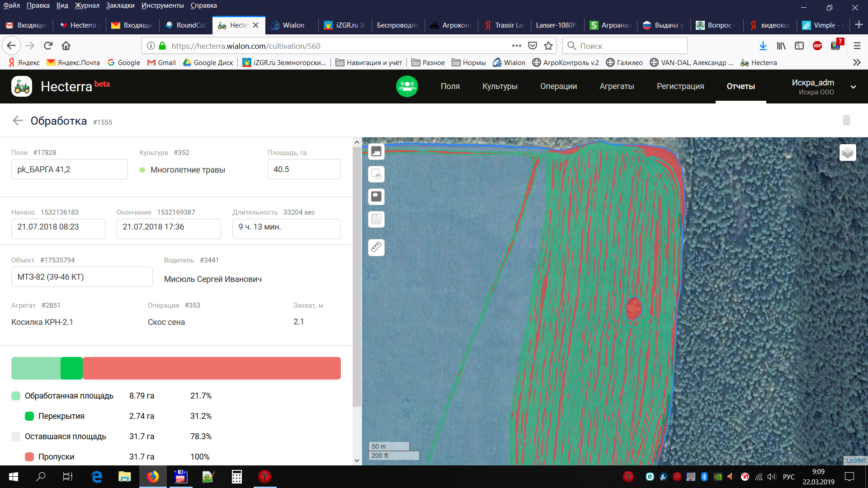Click the Hecterra tractor logo
Image resolution: width=868 pixels, height=488 pixels.
click(x=22, y=86)
